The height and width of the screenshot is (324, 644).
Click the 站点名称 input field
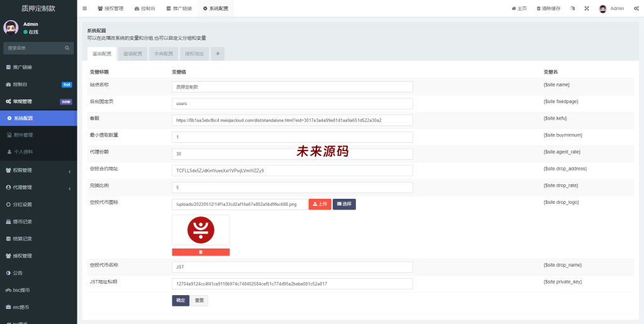click(x=292, y=87)
